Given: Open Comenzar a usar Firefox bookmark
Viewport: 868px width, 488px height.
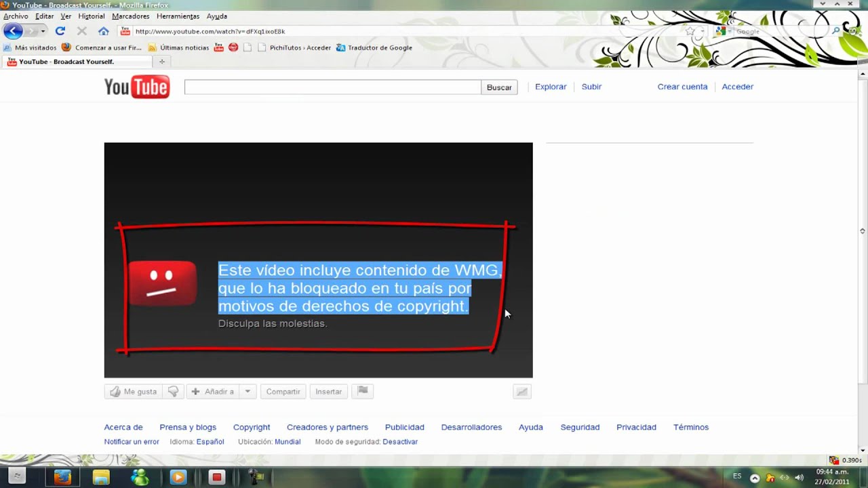Looking at the screenshot, I should pos(102,48).
